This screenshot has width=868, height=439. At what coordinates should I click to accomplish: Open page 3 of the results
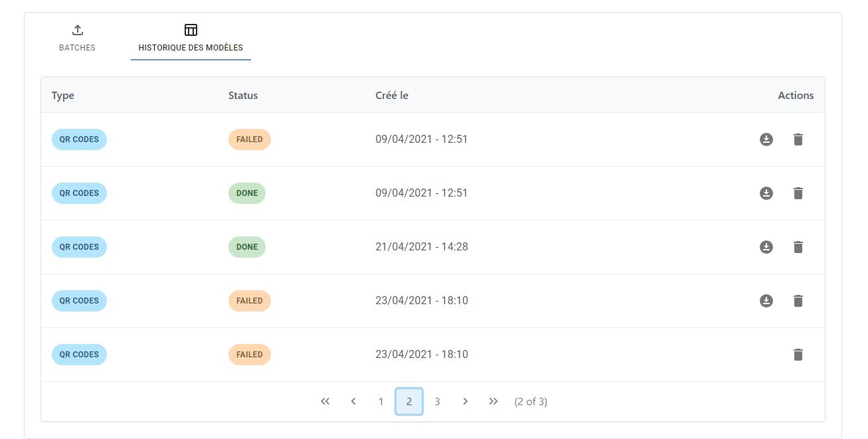click(x=437, y=401)
